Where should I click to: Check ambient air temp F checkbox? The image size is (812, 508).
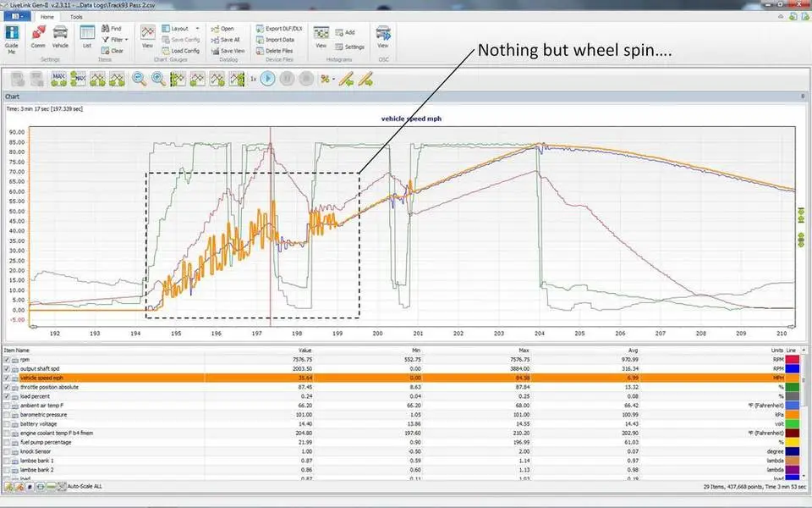[7, 406]
